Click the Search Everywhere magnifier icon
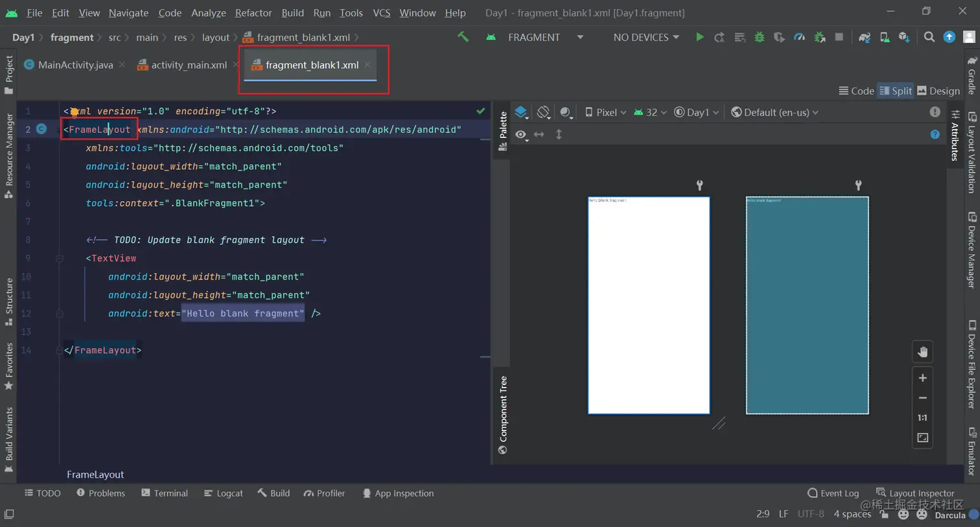This screenshot has height=527, width=980. (x=929, y=37)
